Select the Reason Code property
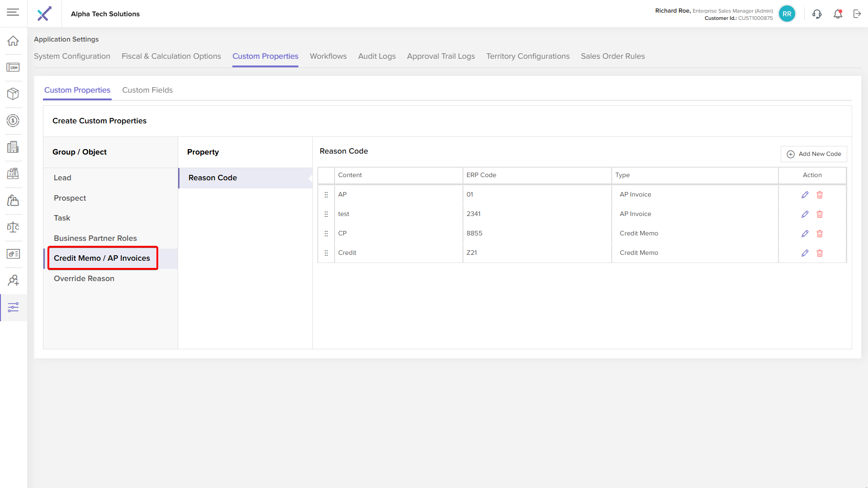Image resolution: width=868 pixels, height=488 pixels. point(212,178)
